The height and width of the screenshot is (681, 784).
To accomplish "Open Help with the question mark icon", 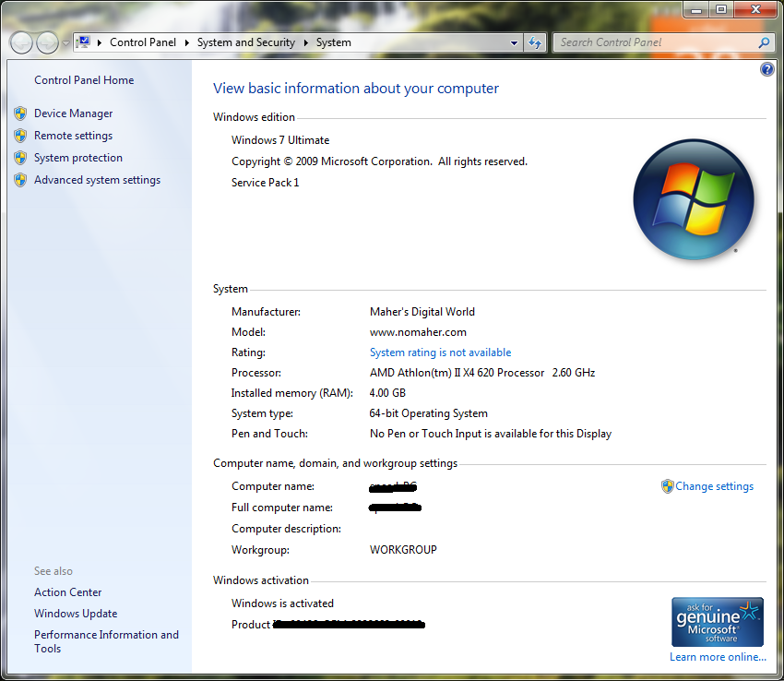I will coord(766,69).
